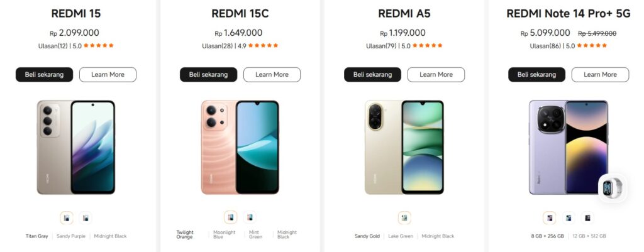Select 12 GB + 512 GB storage option
This screenshot has height=252, width=644.
click(x=588, y=236)
